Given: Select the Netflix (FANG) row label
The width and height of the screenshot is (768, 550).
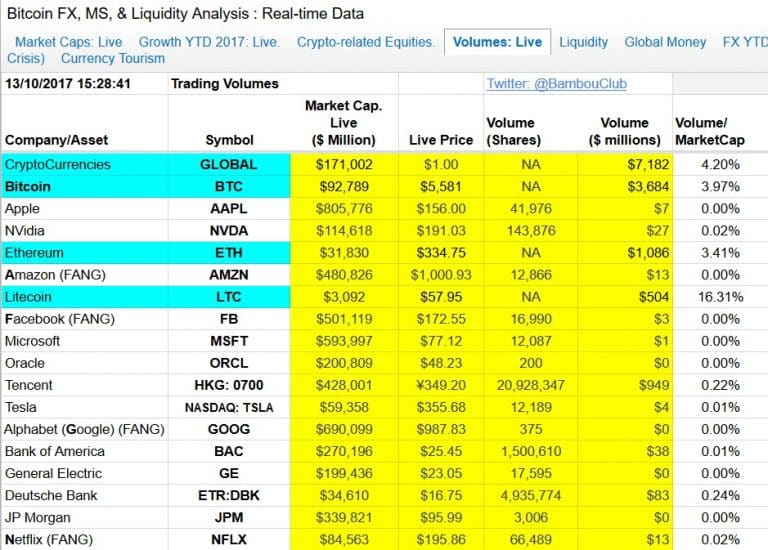Looking at the screenshot, I should point(49,539).
